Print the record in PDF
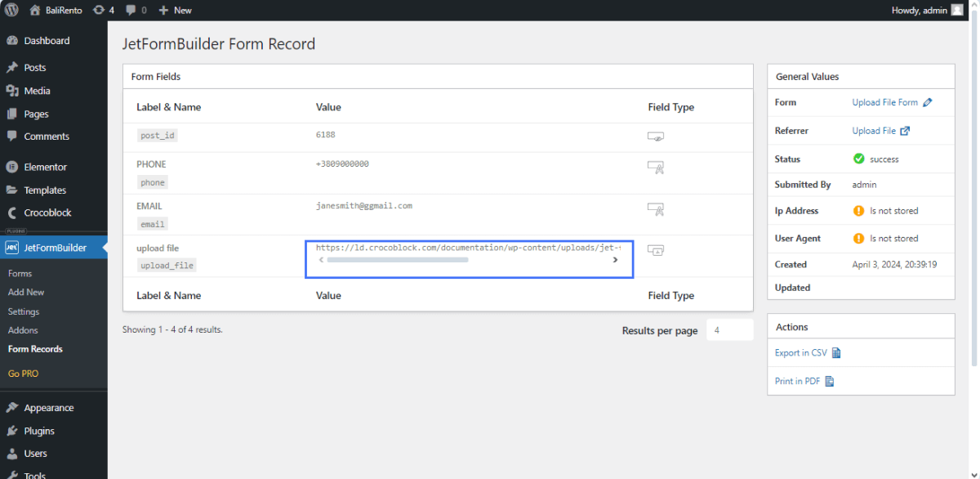Screen dimensions: 980x479 (x=804, y=382)
